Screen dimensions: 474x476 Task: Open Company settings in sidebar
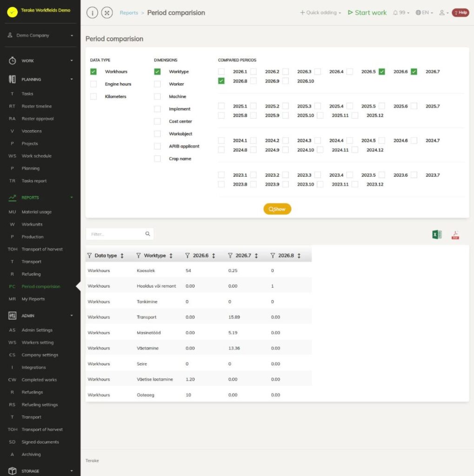(40, 355)
